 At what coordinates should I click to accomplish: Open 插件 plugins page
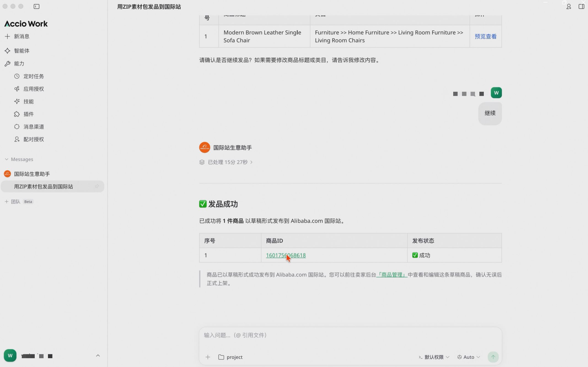(x=28, y=114)
